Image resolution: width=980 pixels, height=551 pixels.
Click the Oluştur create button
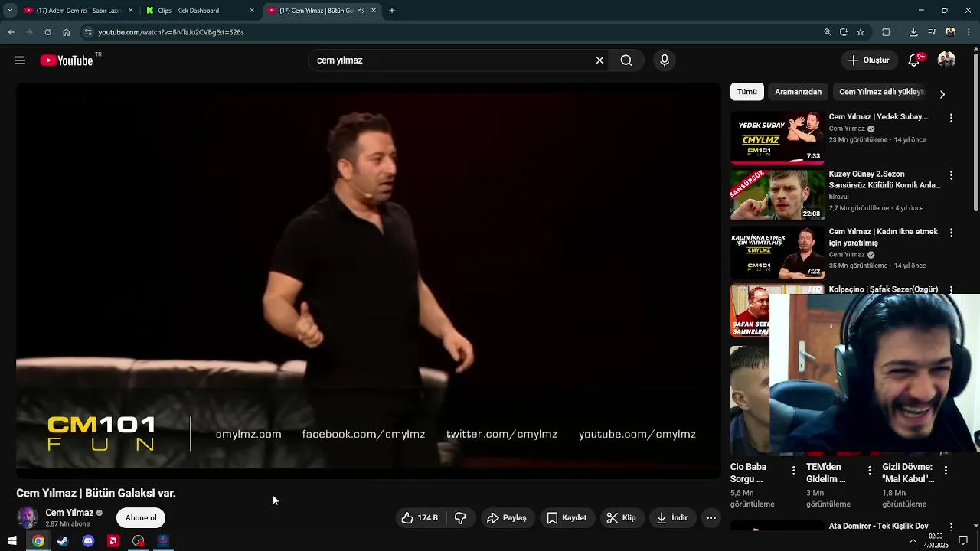(869, 60)
